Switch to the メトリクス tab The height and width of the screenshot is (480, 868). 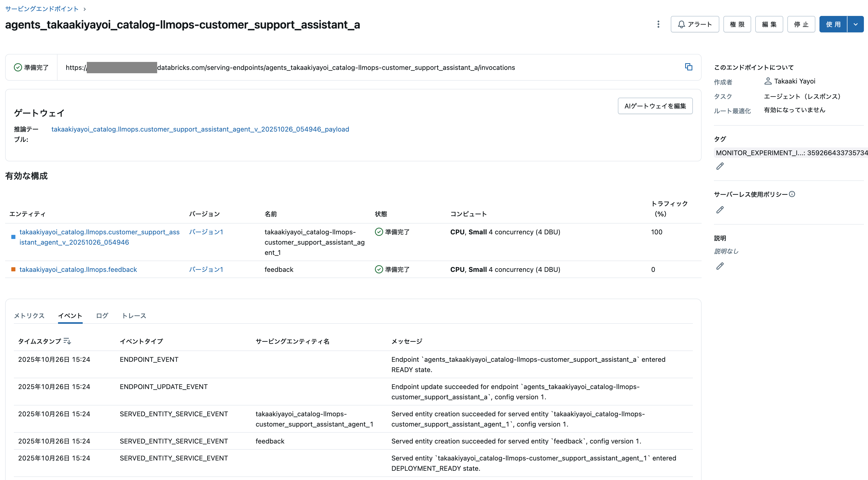(29, 316)
